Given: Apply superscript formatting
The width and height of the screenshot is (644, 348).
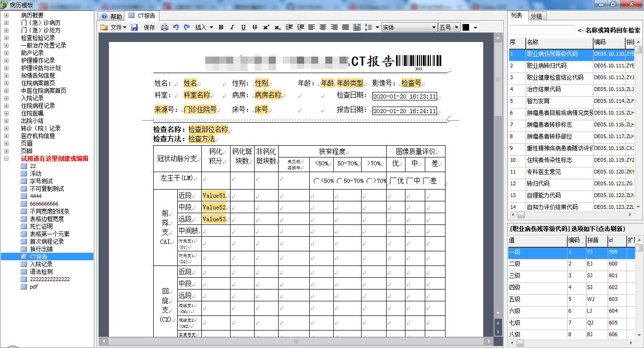Looking at the screenshot, I should pyautogui.click(x=266, y=27).
